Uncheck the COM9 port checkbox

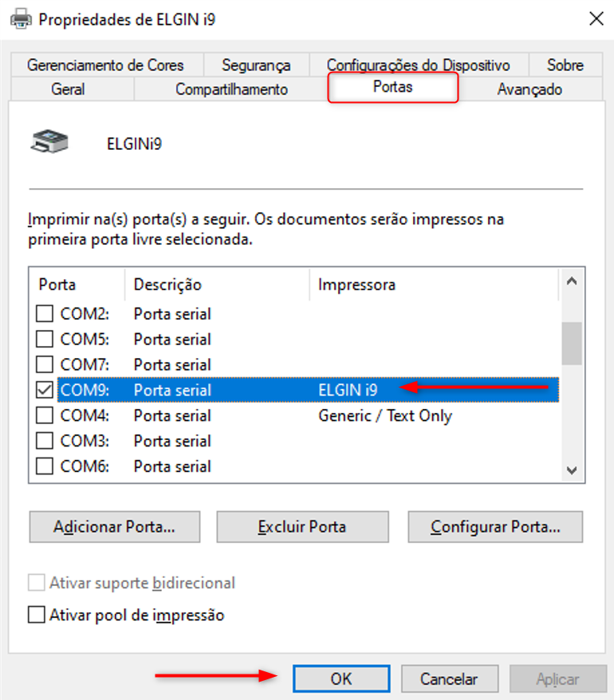(x=45, y=391)
